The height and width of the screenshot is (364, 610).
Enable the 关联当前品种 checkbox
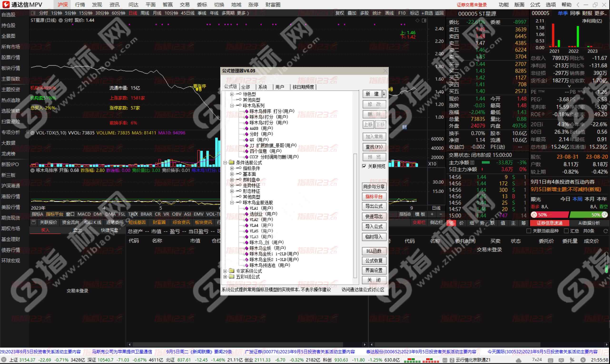tap(529, 231)
